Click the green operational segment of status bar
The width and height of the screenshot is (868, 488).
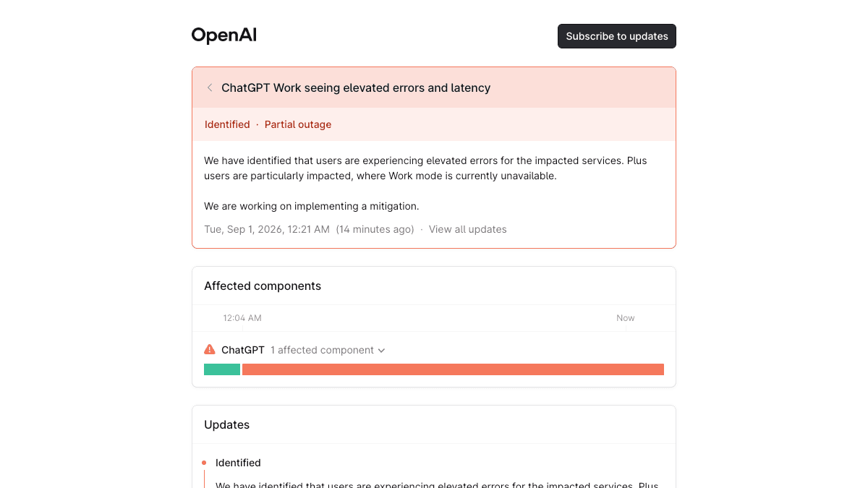tap(222, 369)
